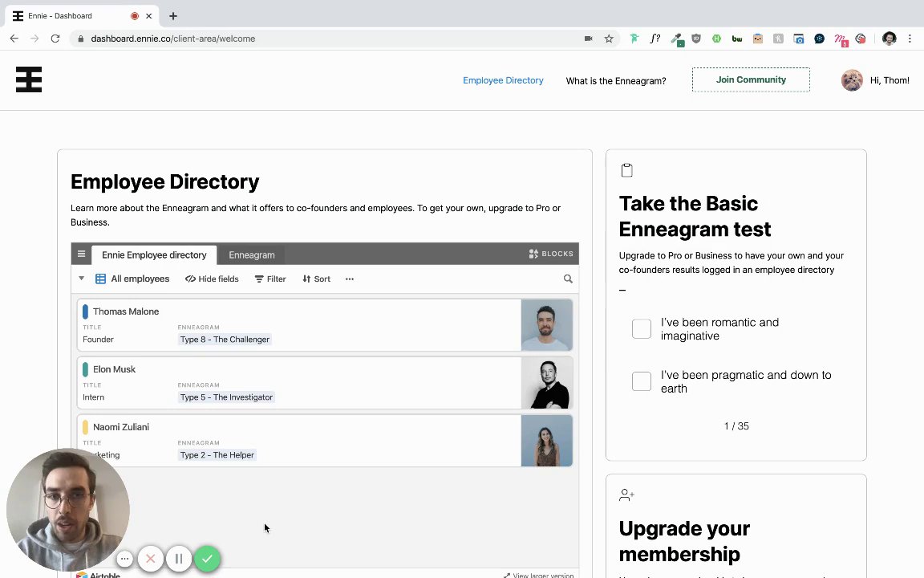
Task: Open the Sort options
Action: pyautogui.click(x=317, y=279)
